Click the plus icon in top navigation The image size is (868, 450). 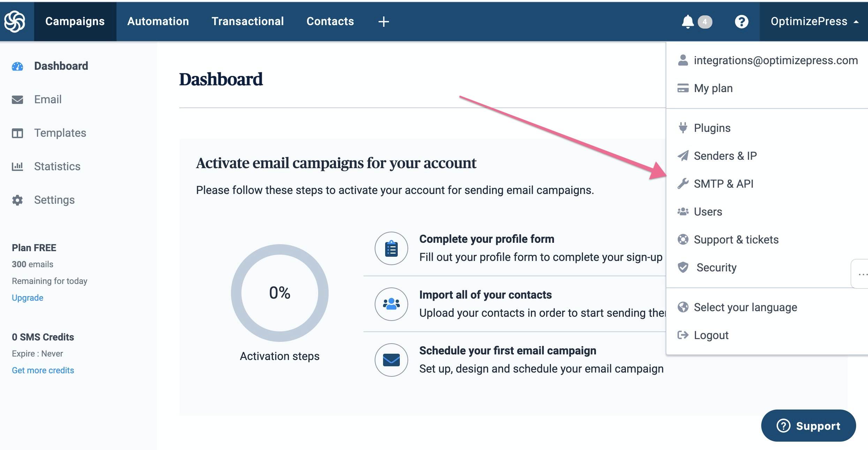(x=383, y=22)
